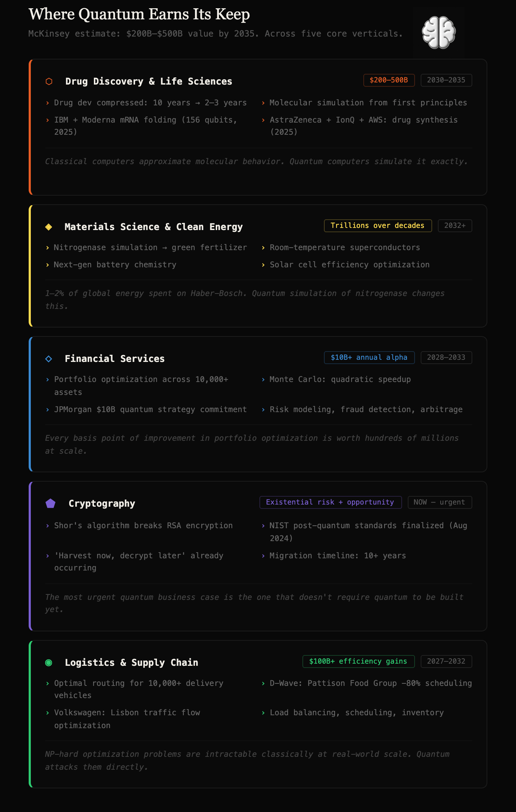Select the NOW – urgent timeline badge
This screenshot has height=812, width=516.
[x=440, y=502]
